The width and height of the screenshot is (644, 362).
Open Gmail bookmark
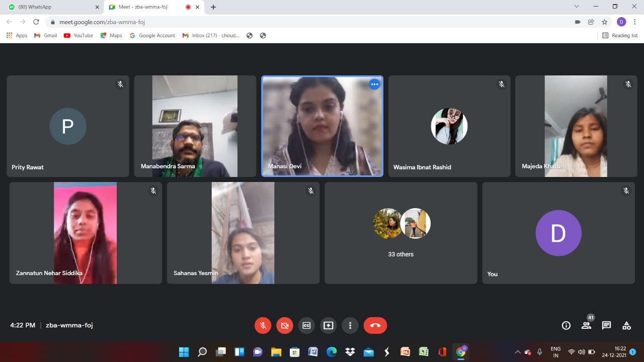[x=45, y=36]
